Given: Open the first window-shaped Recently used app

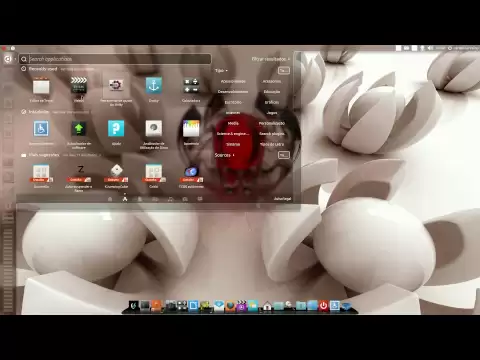Looking at the screenshot, I should [41, 86].
